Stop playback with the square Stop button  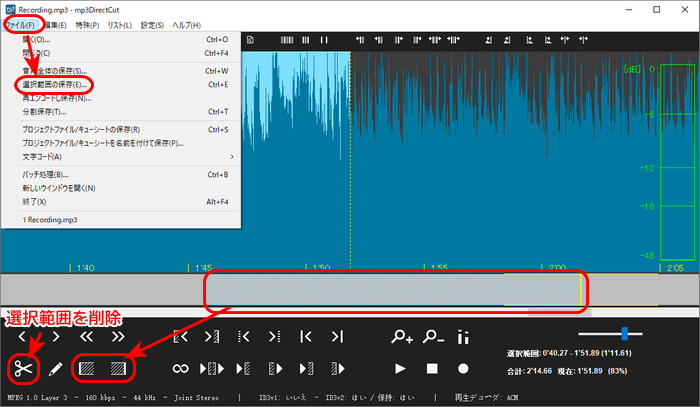(x=432, y=369)
